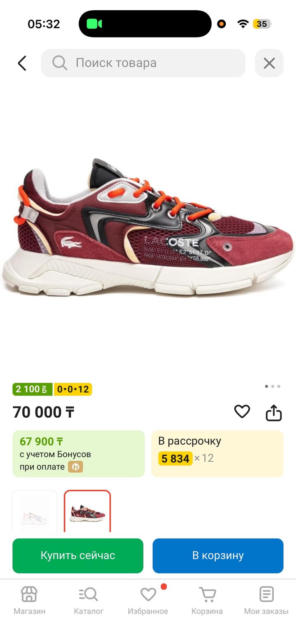This screenshot has width=296, height=644.
Task: Select the burgundy sneaker color thumbnail
Action: coord(87,511)
